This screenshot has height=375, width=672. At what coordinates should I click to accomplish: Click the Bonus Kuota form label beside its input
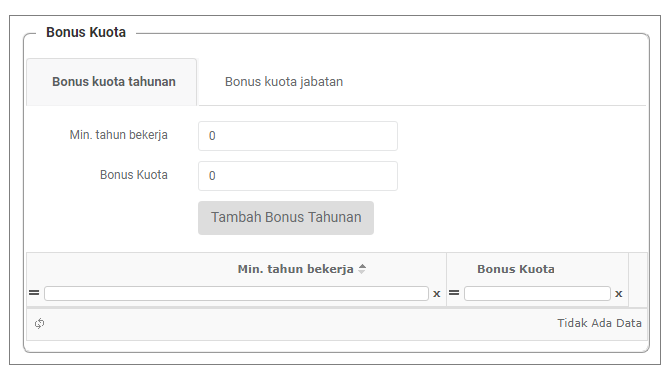tap(134, 175)
